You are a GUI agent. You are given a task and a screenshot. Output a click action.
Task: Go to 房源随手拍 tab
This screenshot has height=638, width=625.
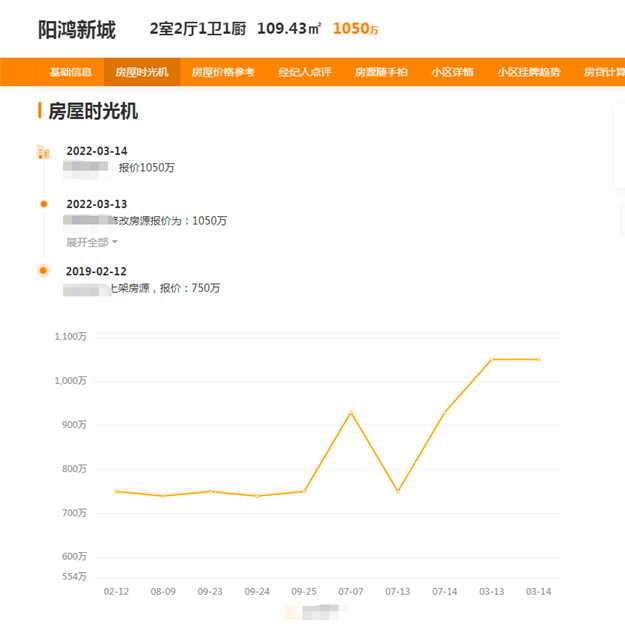pyautogui.click(x=381, y=72)
